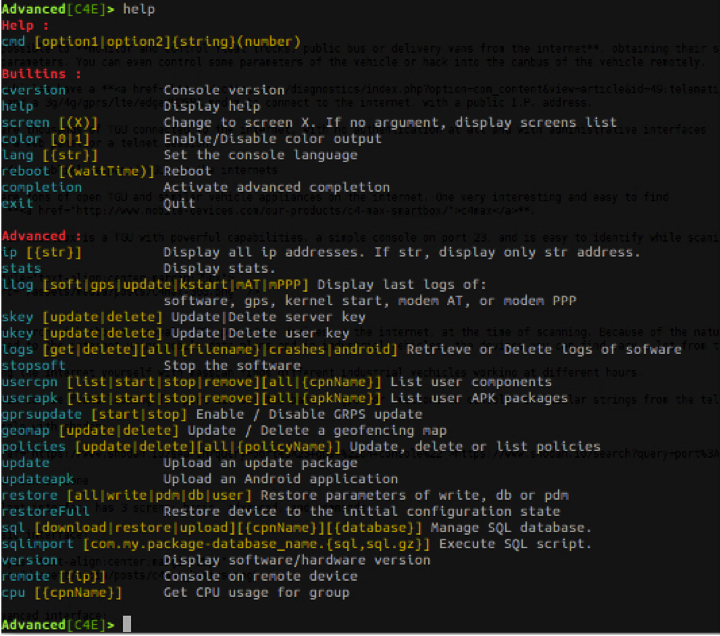
Task: Click the 'gprsupdate' command entry
Action: 41,414
